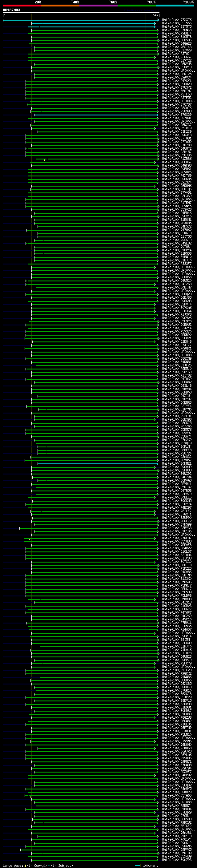Select label UniRef100_A4E704
Image resolution: width=197 pixels, height=868 pixels.
click(x=177, y=477)
